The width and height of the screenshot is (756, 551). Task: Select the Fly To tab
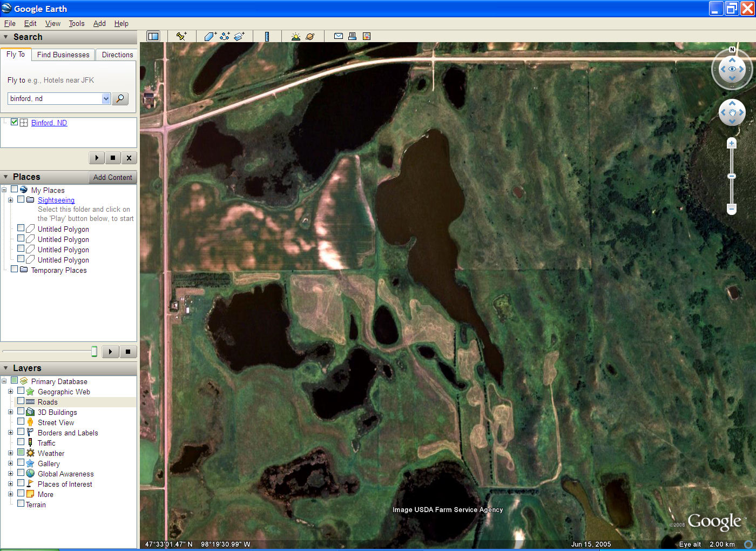click(x=16, y=54)
